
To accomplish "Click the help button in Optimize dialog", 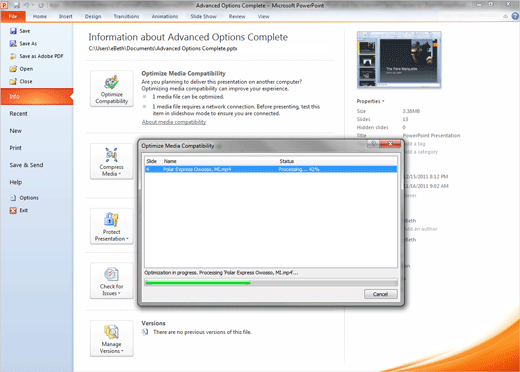I will click(x=373, y=144).
